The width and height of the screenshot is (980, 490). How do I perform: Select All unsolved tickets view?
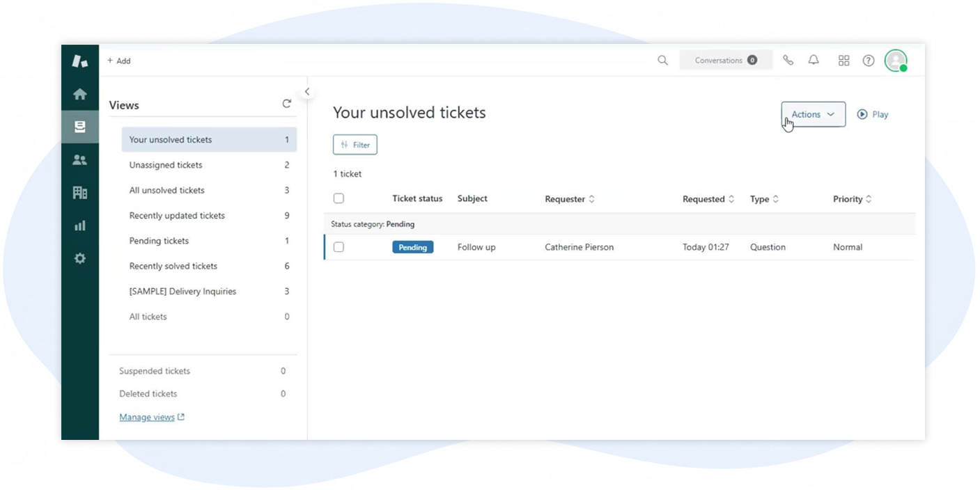point(209,190)
